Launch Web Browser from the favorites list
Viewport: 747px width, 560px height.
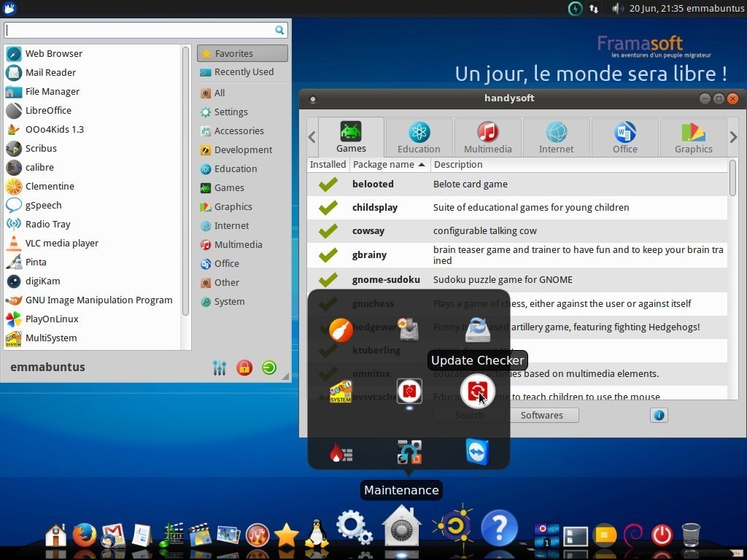pyautogui.click(x=93, y=54)
